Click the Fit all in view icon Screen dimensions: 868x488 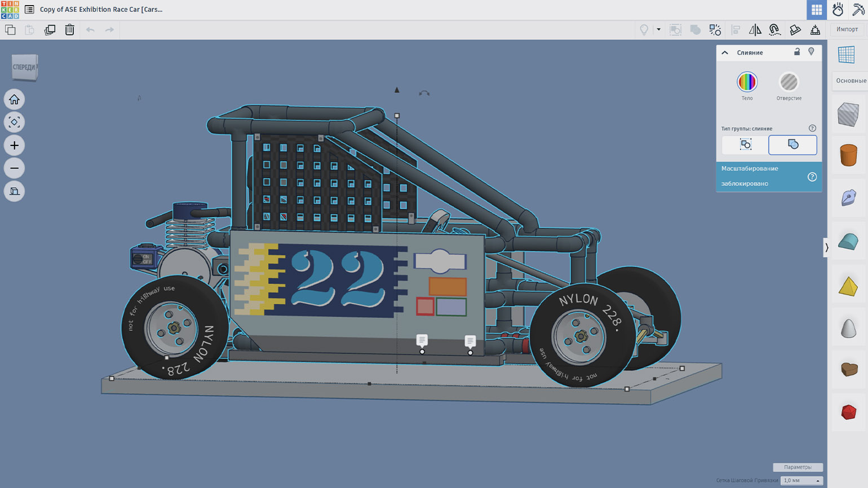pos(14,122)
